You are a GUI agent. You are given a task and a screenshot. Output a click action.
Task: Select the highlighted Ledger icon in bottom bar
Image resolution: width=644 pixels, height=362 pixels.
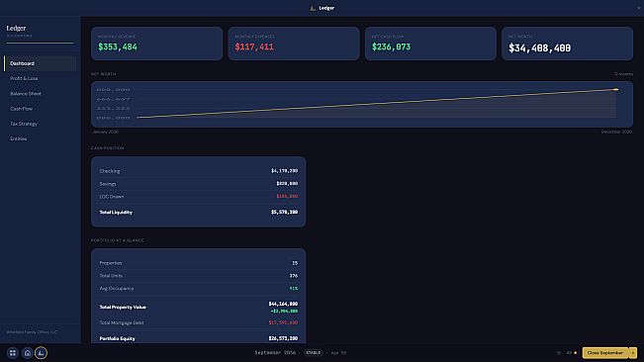[41, 352]
